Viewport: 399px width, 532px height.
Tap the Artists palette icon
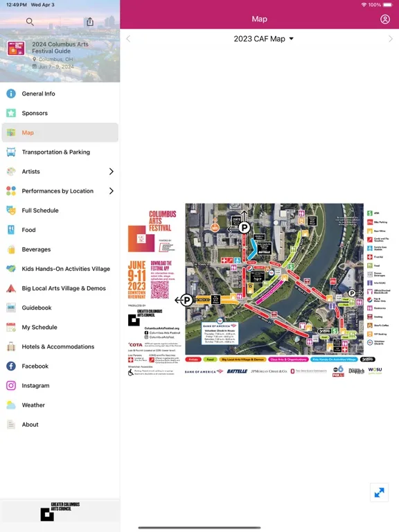tap(11, 171)
